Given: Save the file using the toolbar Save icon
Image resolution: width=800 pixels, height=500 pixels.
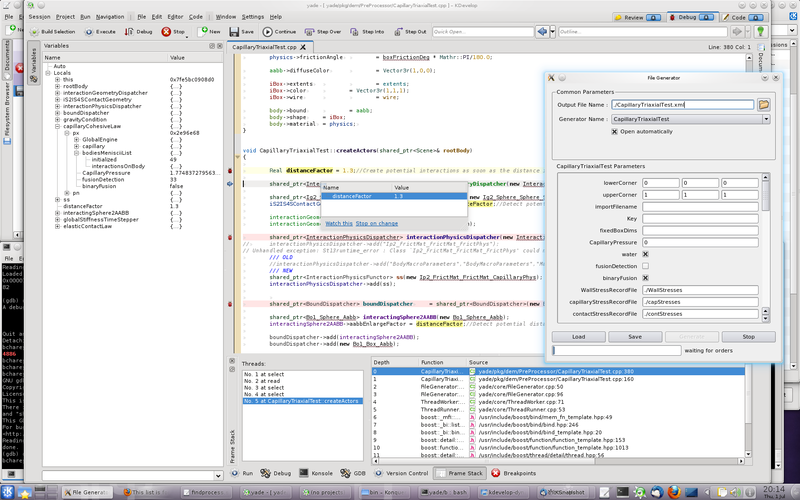Looking at the screenshot, I should [234, 32].
